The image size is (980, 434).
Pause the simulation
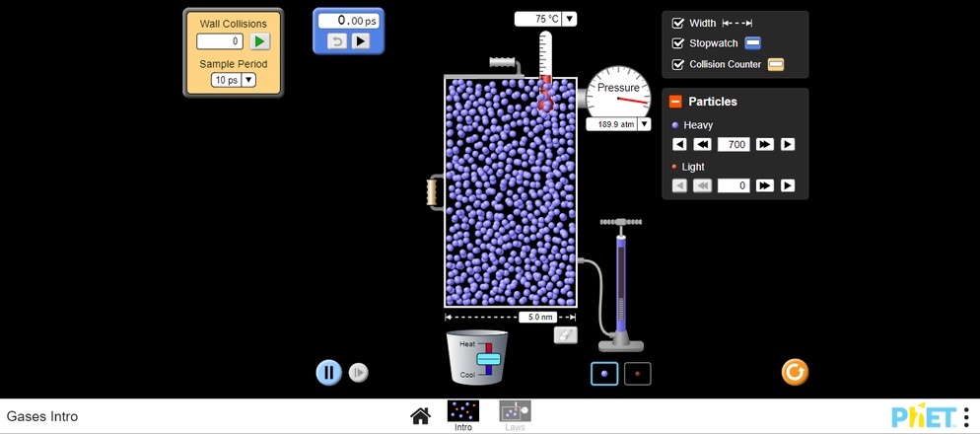tap(328, 373)
